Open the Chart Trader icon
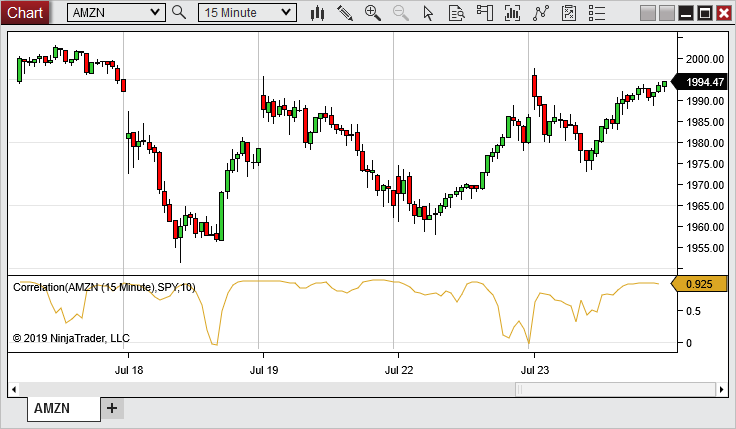The height and width of the screenshot is (429, 736). (x=484, y=13)
